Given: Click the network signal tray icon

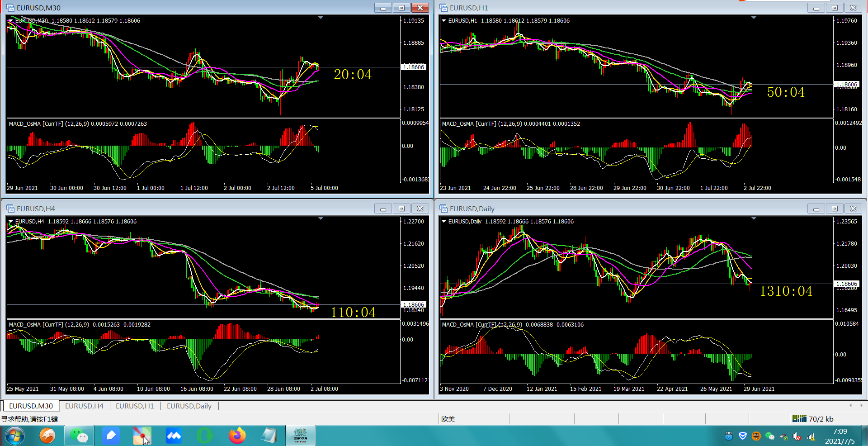Looking at the screenshot, I should click(x=811, y=437).
